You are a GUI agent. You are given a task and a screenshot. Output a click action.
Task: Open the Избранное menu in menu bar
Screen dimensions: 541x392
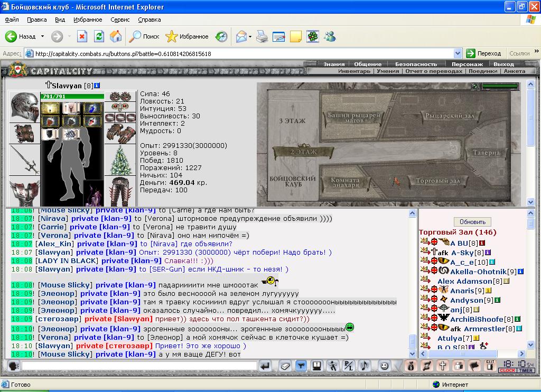88,20
